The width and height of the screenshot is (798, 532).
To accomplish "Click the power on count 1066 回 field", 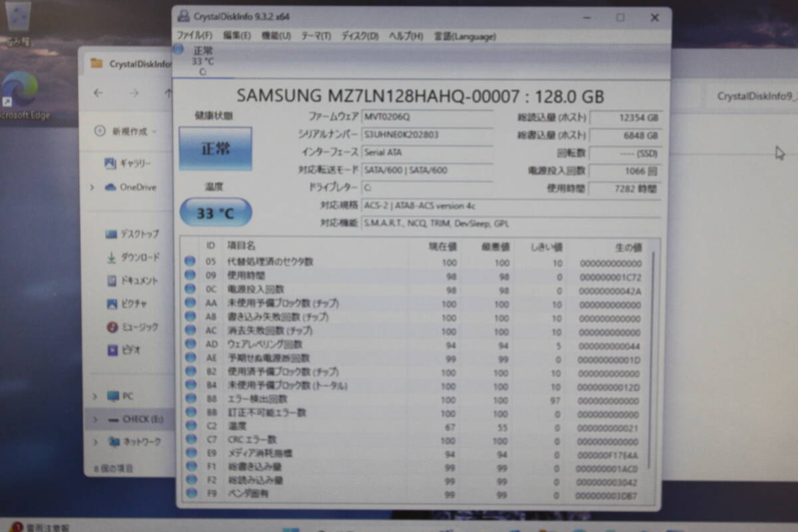I will pyautogui.click(x=626, y=171).
